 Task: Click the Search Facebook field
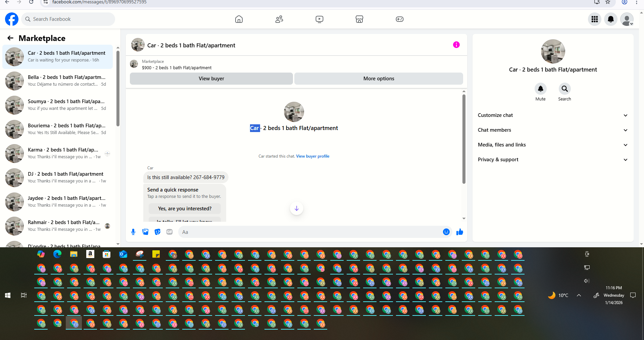pos(68,19)
